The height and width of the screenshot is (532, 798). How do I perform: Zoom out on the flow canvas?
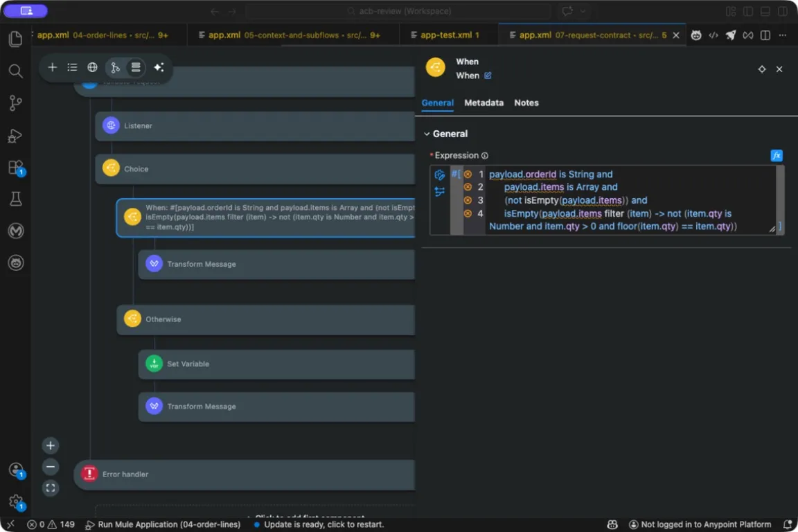coord(51,467)
